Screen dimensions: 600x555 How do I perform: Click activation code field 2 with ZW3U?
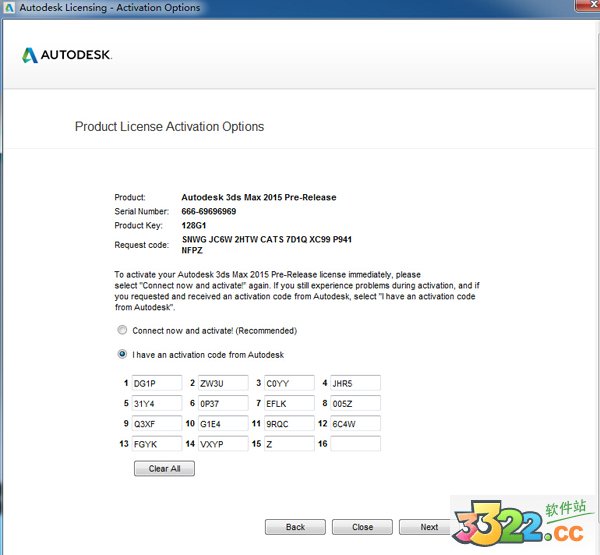222,383
